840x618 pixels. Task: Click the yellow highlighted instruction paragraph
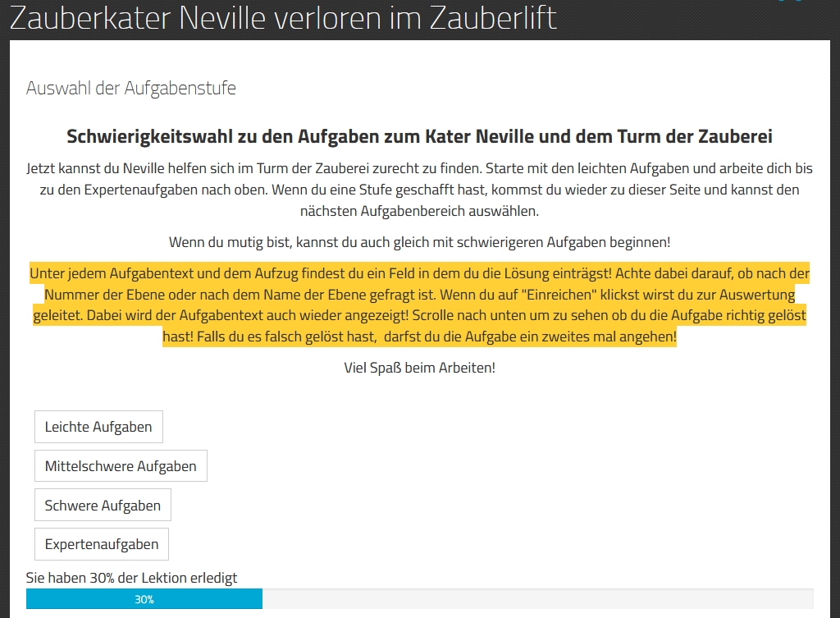[419, 304]
